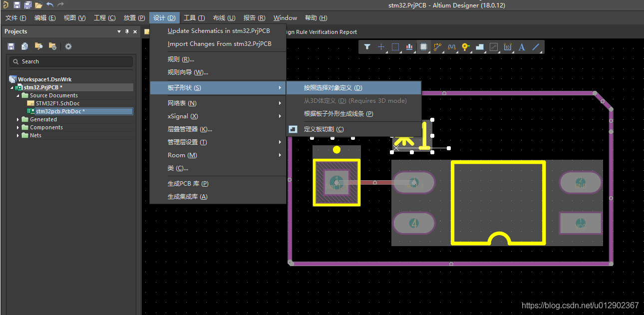Open the 报告 (R) menu

tap(254, 18)
